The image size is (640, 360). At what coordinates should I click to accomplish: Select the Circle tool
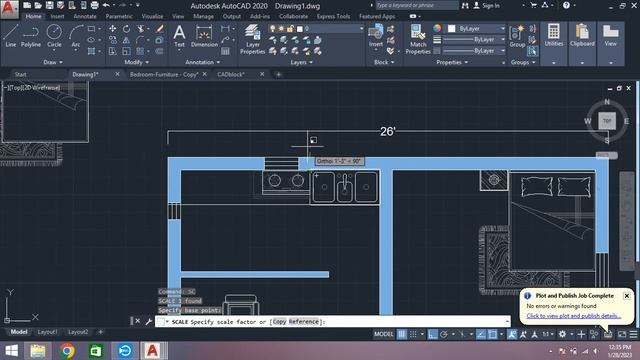click(x=54, y=36)
